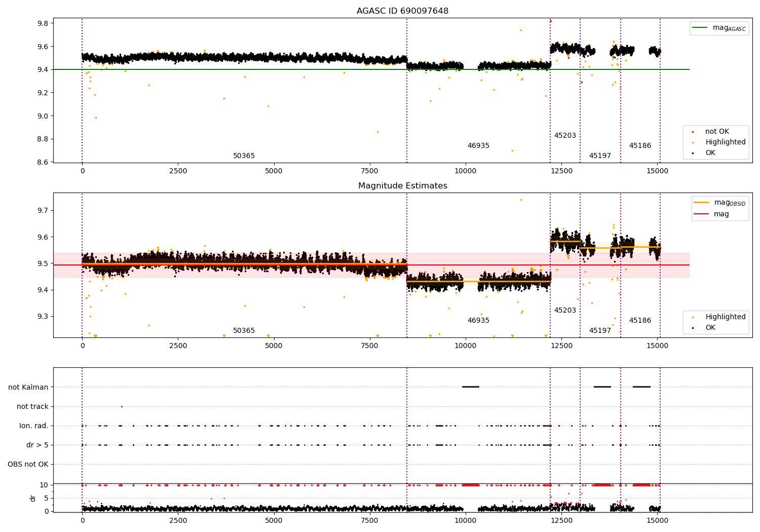Screen dimensions: 760x532
Task: Click the 'dr' axis label at bottom left
Action: 33,498
